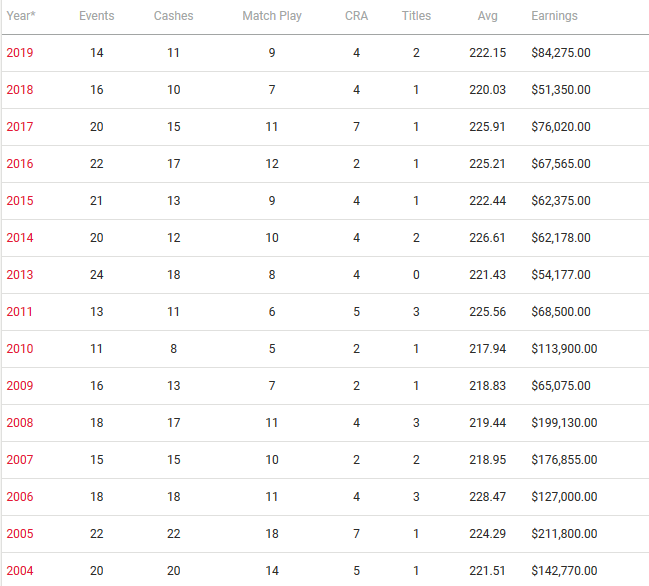Viewport: 649px width, 586px height.
Task: Click the Titles column header
Action: [416, 16]
